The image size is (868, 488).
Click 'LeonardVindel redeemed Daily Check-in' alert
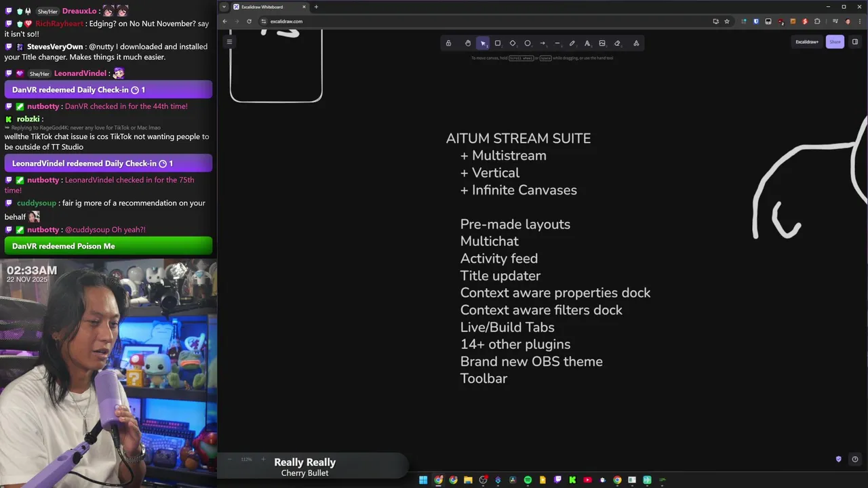coord(108,163)
